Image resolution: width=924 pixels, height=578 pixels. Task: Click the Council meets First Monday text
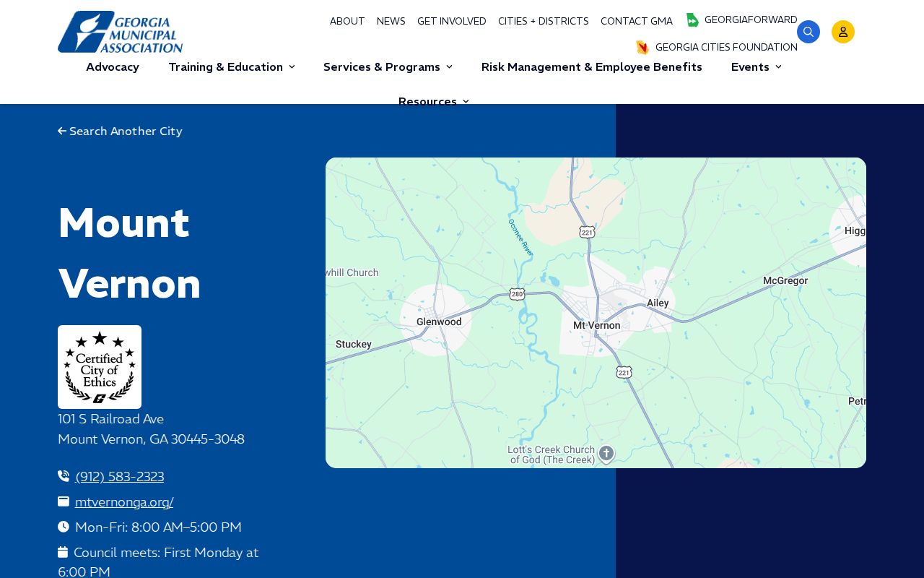(159, 562)
